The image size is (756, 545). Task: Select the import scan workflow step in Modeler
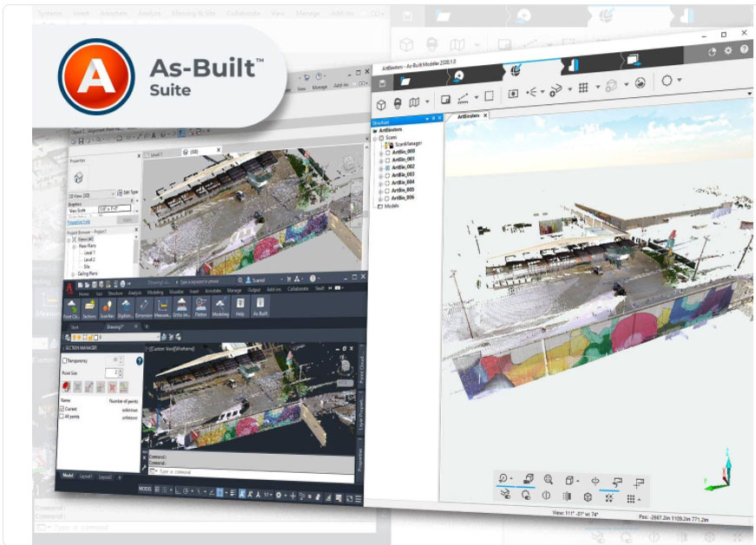458,76
